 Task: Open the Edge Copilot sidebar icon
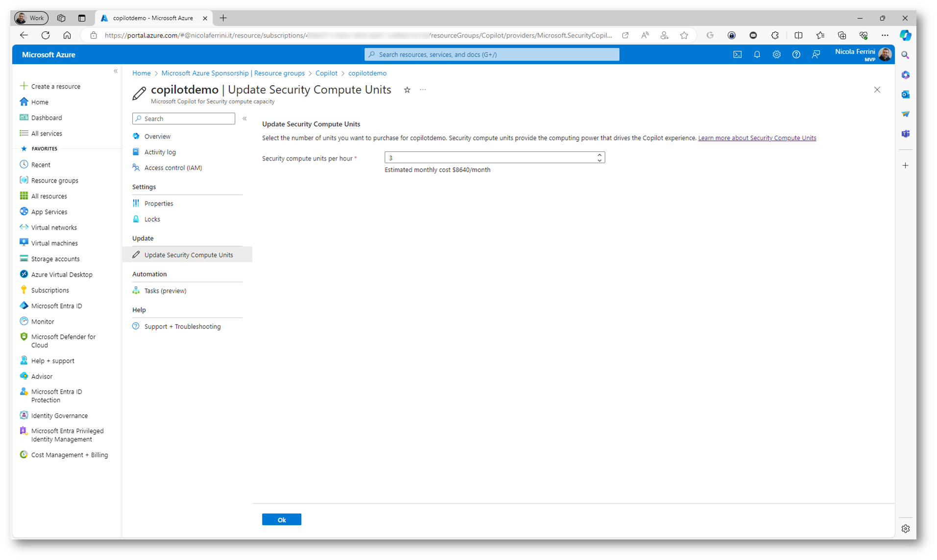905,35
